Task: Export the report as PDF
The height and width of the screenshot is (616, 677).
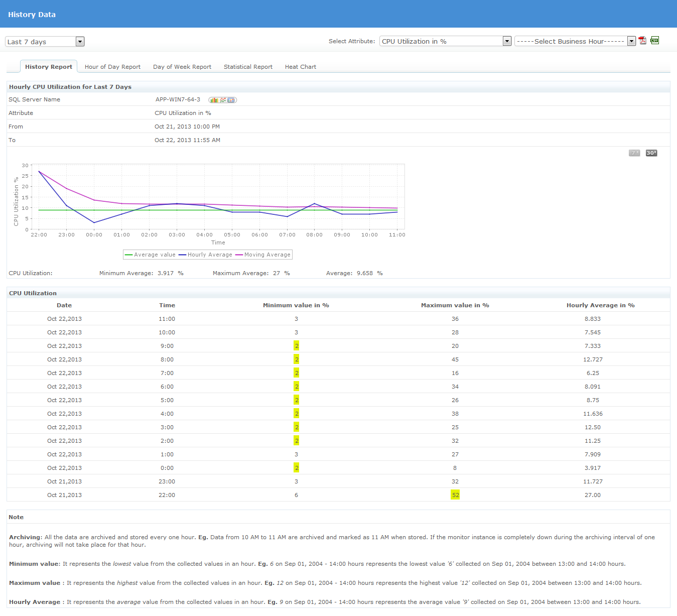Action: tap(642, 41)
